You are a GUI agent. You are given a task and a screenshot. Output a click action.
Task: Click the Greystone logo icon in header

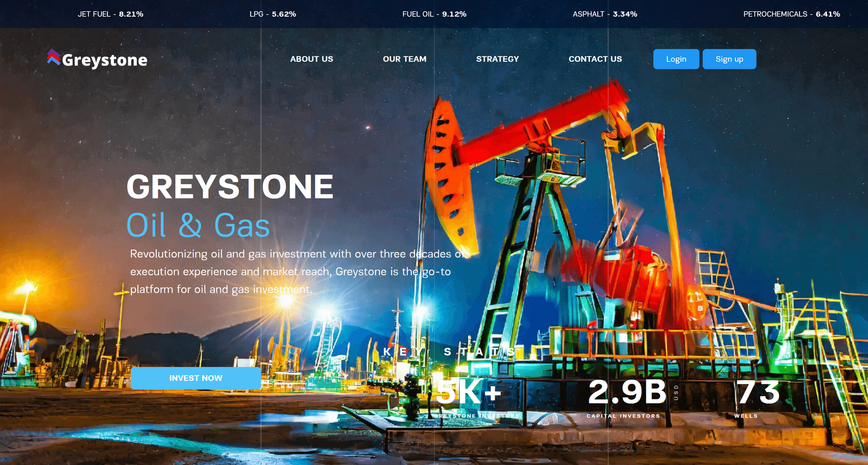(53, 57)
